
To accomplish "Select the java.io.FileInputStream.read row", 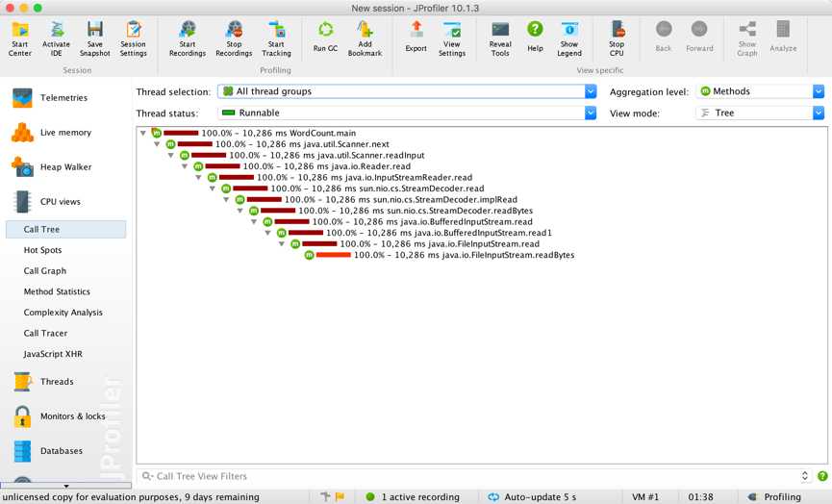I will point(415,244).
